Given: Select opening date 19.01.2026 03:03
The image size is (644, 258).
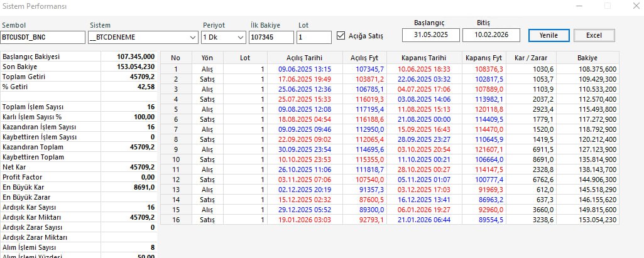Looking at the screenshot, I should (x=304, y=220).
